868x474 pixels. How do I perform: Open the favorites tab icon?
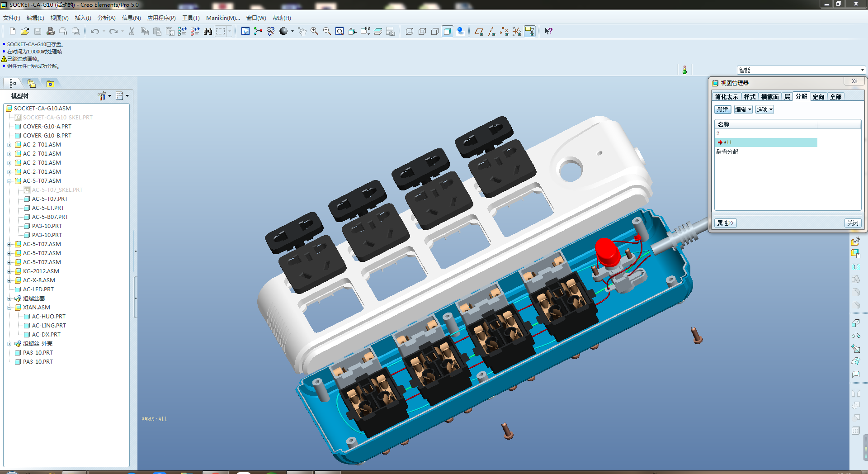click(x=50, y=84)
